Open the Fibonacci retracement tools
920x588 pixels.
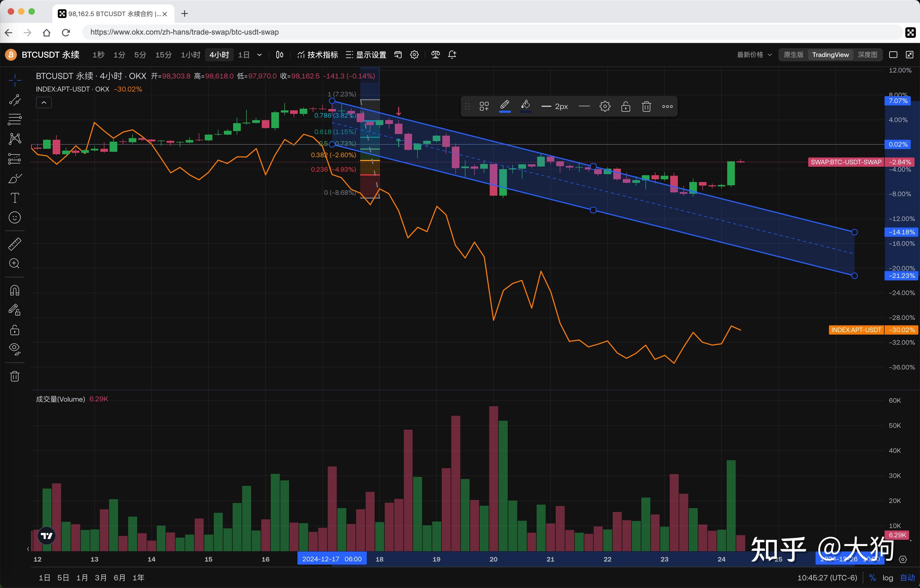tap(14, 120)
